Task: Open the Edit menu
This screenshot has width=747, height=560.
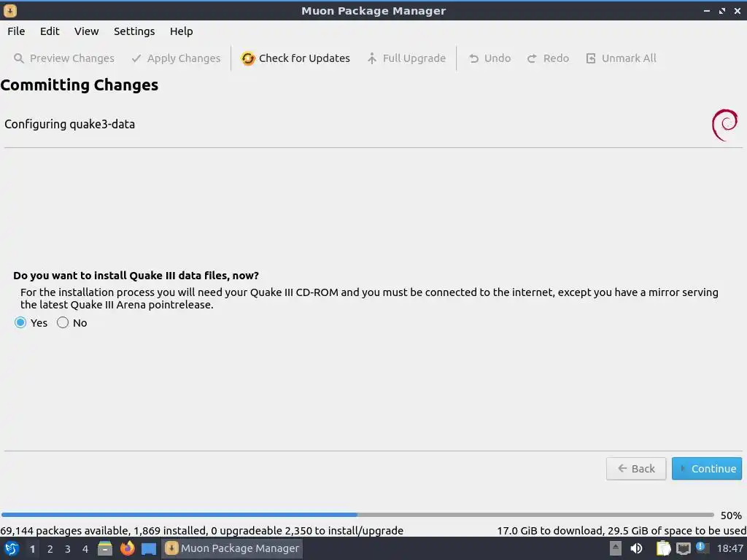Action: coord(50,31)
